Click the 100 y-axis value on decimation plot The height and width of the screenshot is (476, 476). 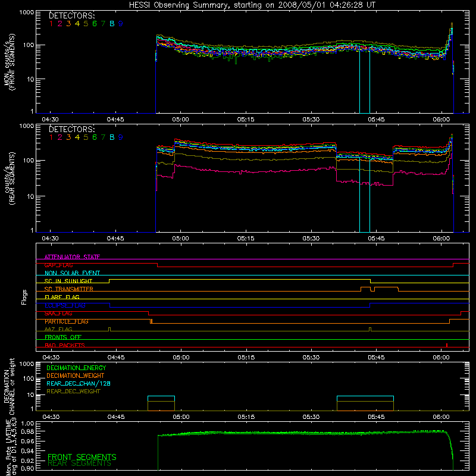pos(29,378)
